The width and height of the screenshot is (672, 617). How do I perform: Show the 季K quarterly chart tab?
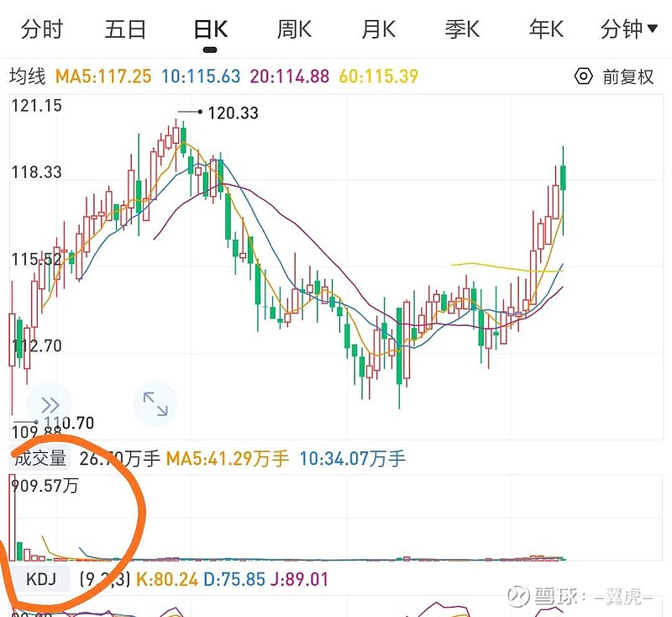point(462,29)
